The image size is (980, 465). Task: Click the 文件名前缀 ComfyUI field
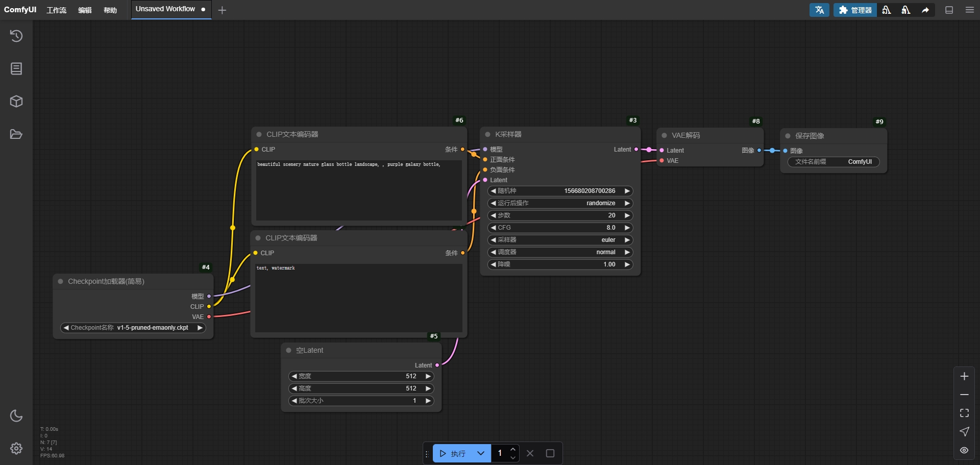tap(834, 162)
